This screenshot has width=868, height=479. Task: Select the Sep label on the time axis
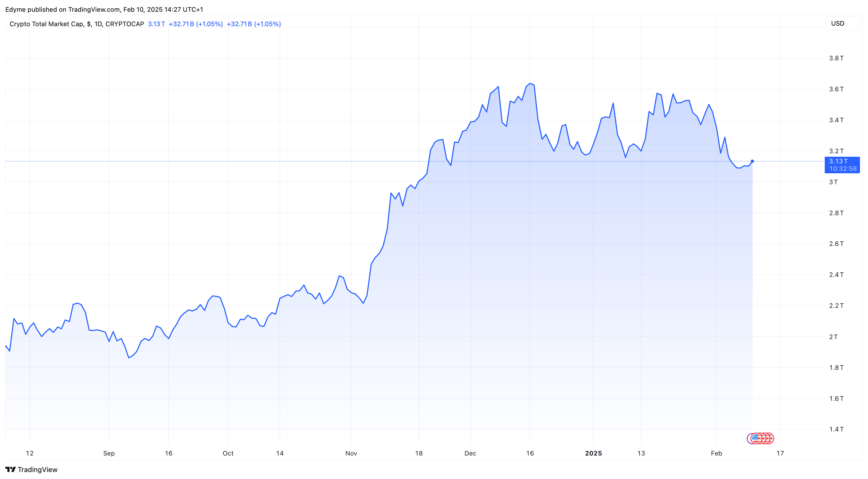click(x=109, y=453)
